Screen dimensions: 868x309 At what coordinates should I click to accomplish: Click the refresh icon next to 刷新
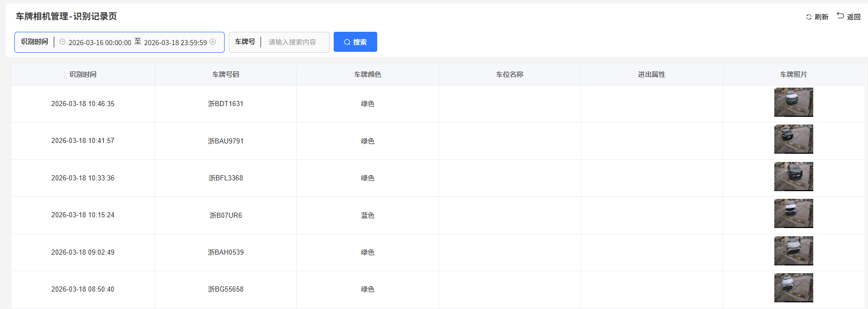(x=809, y=17)
